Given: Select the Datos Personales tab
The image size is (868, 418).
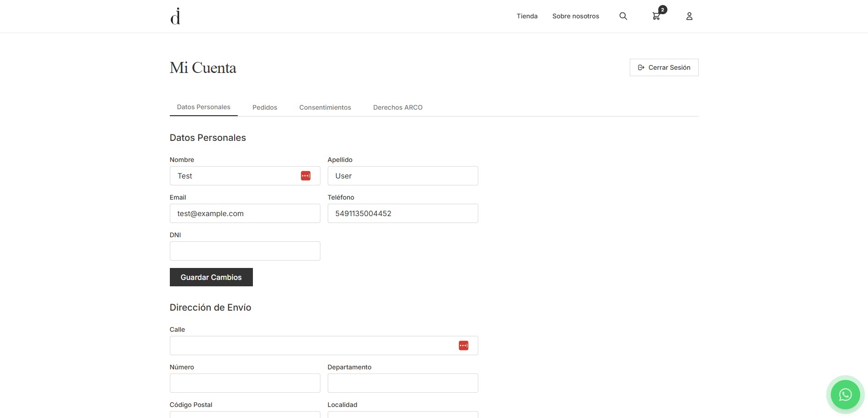Looking at the screenshot, I should pos(204,107).
